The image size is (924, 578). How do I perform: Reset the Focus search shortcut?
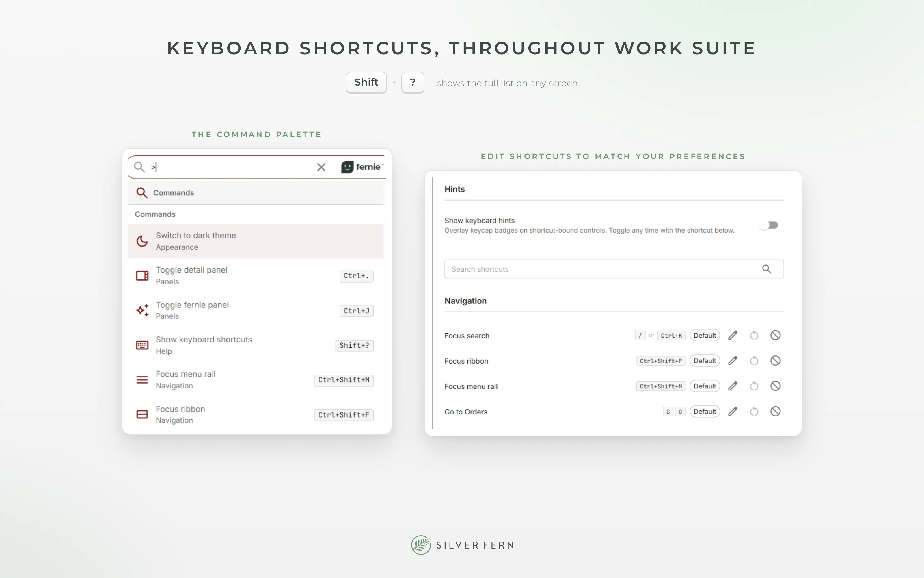click(754, 336)
